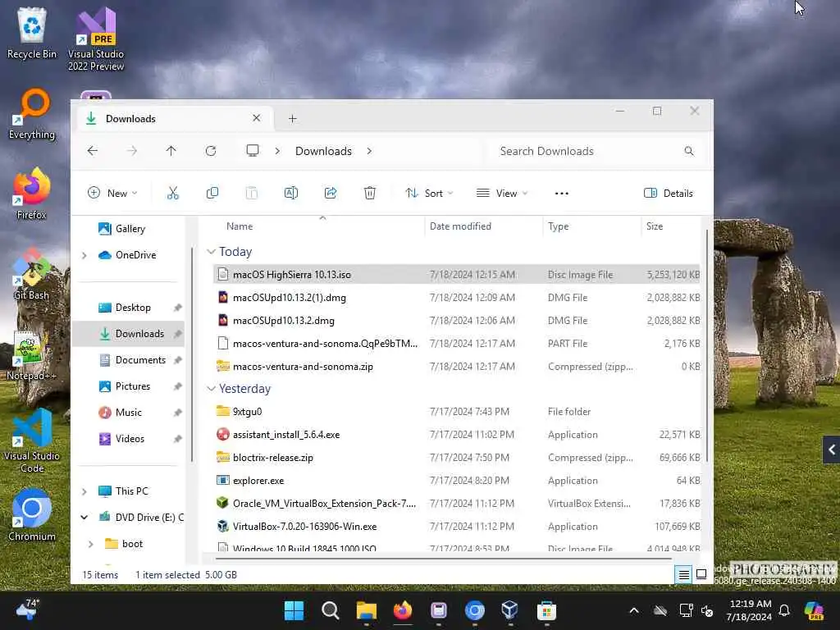Toggle the Details pane
The image size is (840, 630).
point(668,193)
